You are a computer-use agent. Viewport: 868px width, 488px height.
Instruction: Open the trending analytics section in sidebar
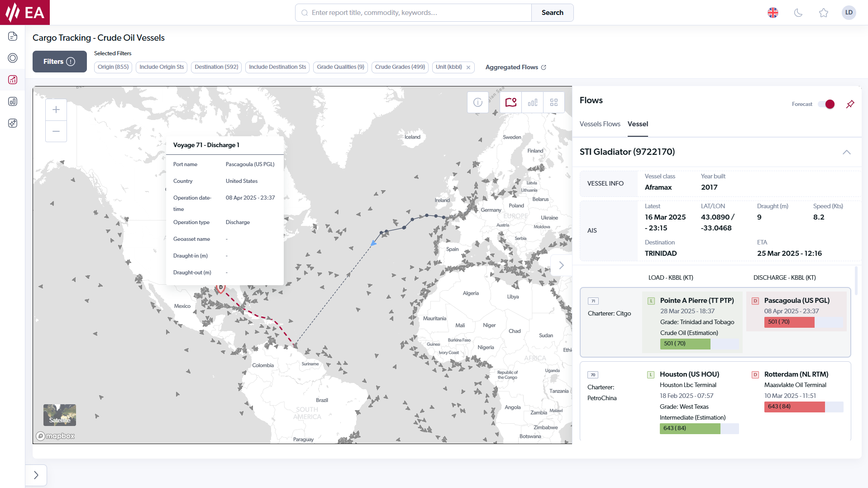click(12, 80)
